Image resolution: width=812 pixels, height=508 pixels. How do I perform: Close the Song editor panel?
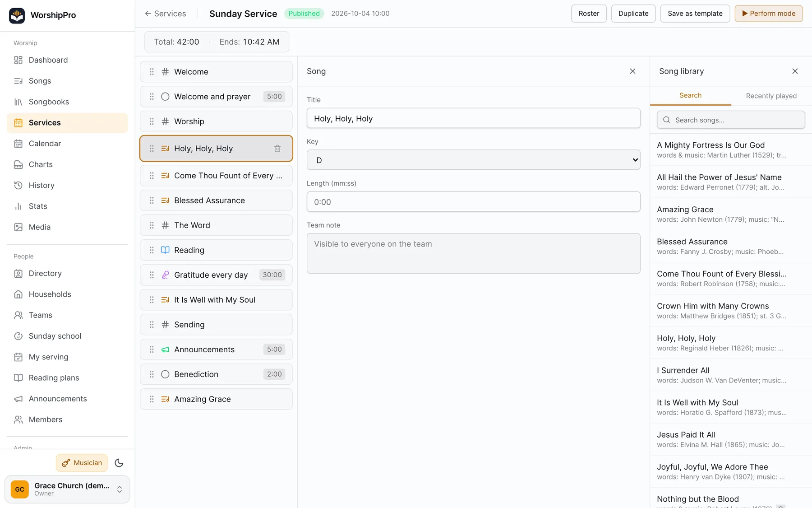point(632,71)
